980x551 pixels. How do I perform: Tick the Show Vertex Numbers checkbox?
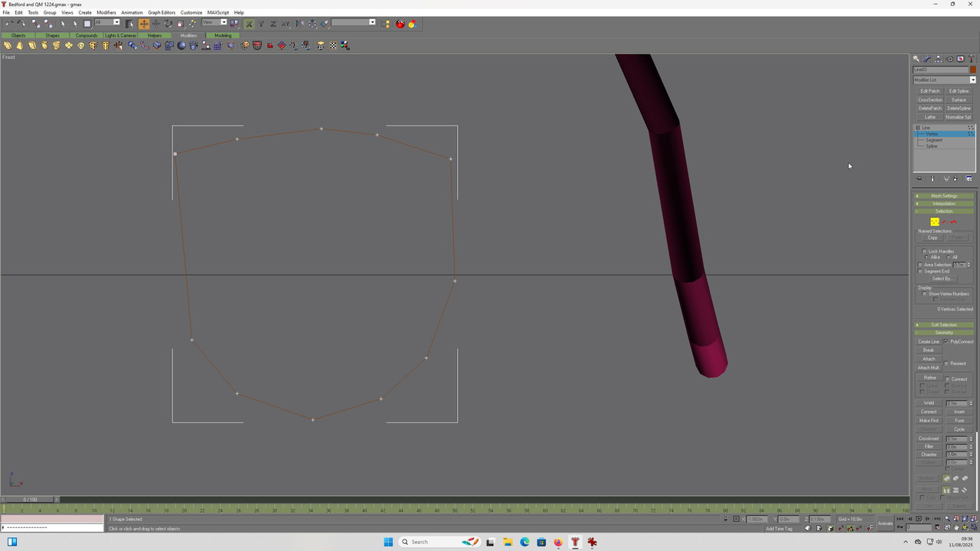tap(925, 294)
